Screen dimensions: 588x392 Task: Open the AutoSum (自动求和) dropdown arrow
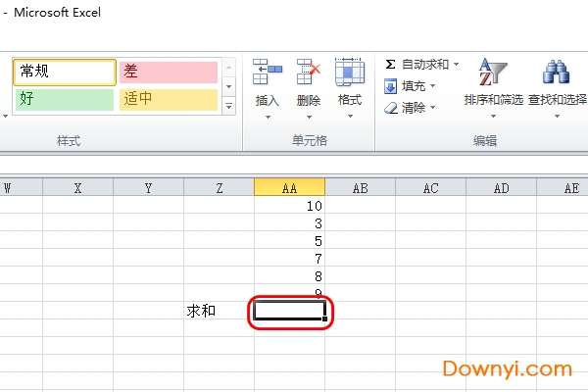[x=456, y=65]
